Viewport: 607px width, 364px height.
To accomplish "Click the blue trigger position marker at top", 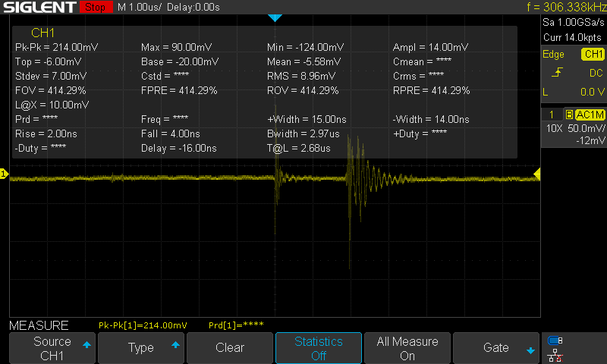I will [x=275, y=17].
